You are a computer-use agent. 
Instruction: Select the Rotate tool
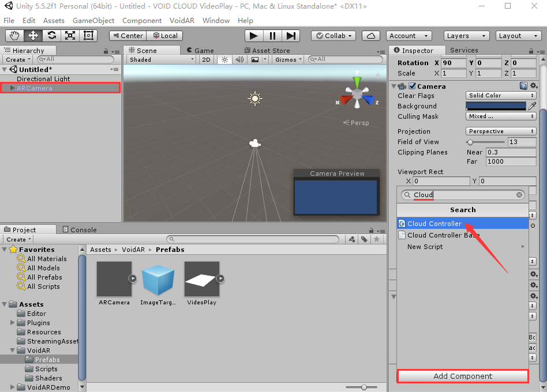[x=51, y=36]
